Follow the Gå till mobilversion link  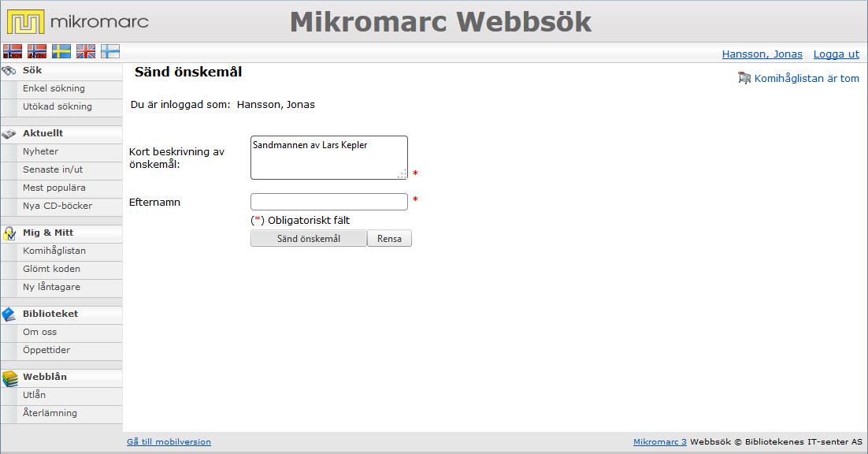point(169,442)
